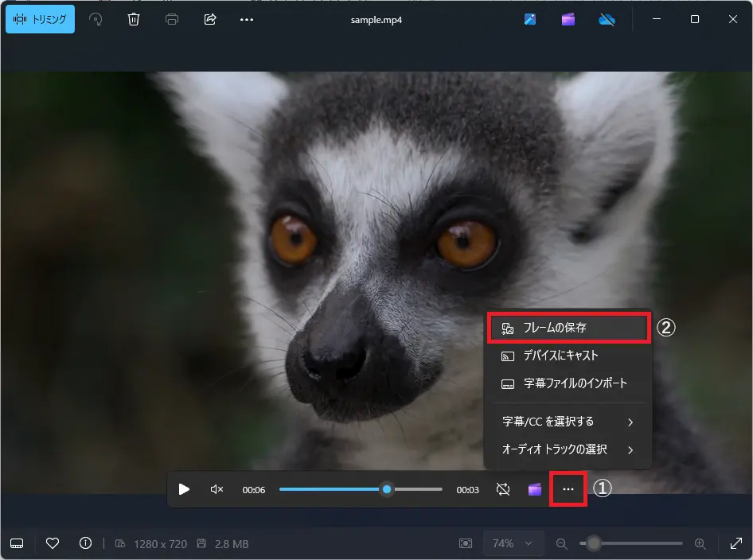Mark video as favorite with heart

(x=53, y=543)
